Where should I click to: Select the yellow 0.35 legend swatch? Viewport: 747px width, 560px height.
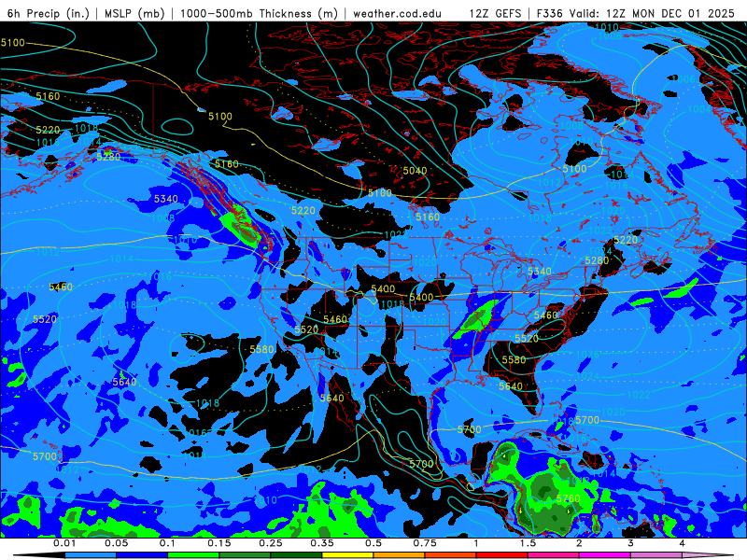click(347, 555)
